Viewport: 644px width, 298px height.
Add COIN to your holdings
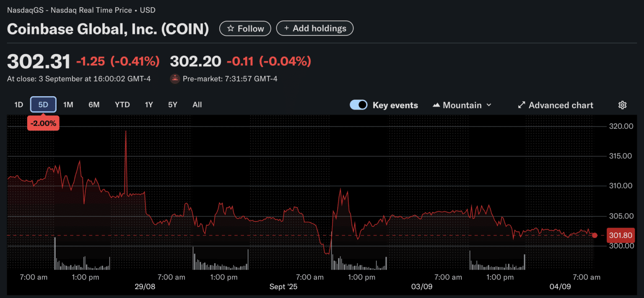tap(315, 29)
